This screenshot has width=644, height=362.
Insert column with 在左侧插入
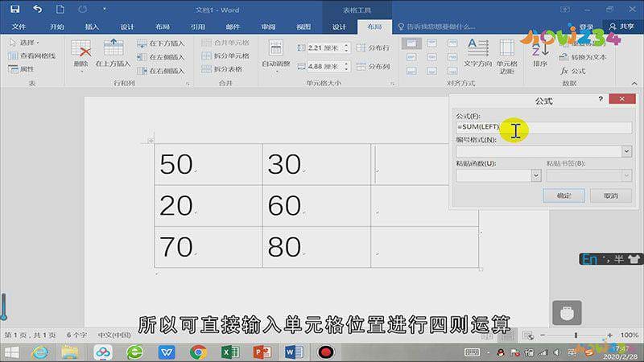point(161,57)
